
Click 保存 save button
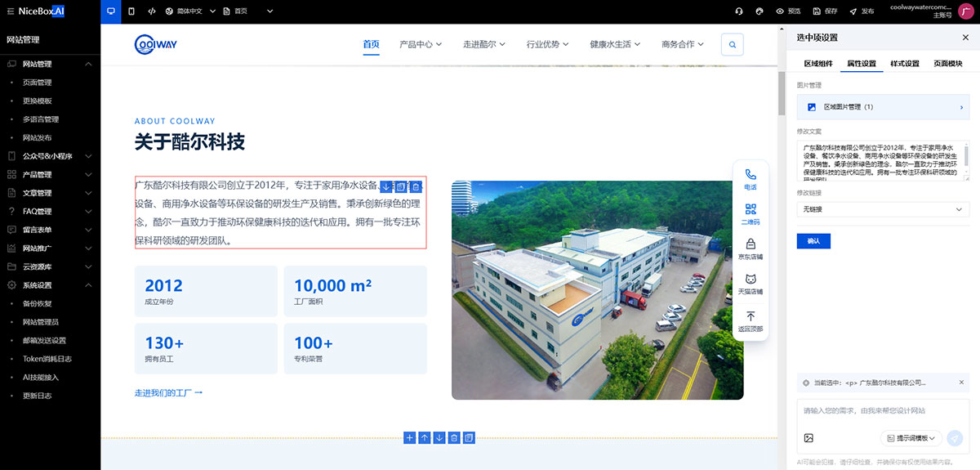pos(825,11)
